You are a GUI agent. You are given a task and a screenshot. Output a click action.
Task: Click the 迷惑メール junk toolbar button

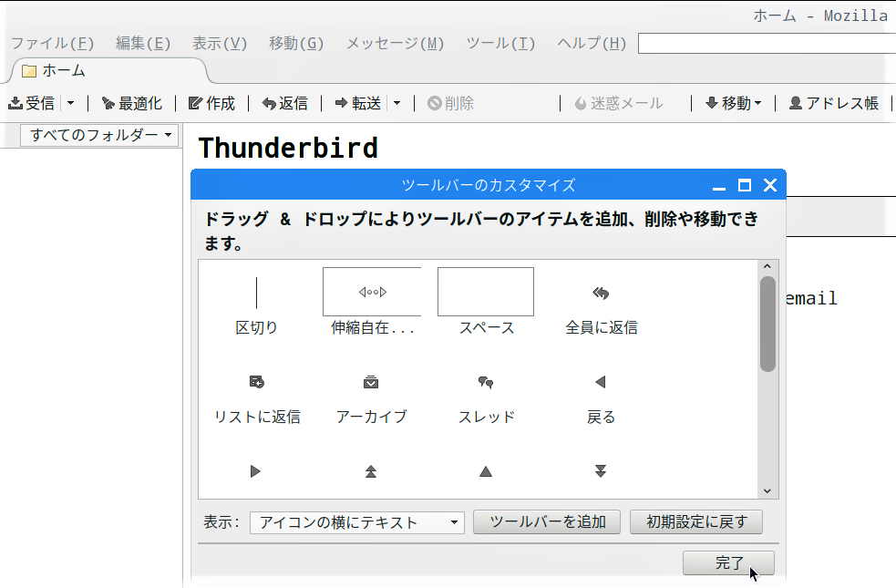619,103
